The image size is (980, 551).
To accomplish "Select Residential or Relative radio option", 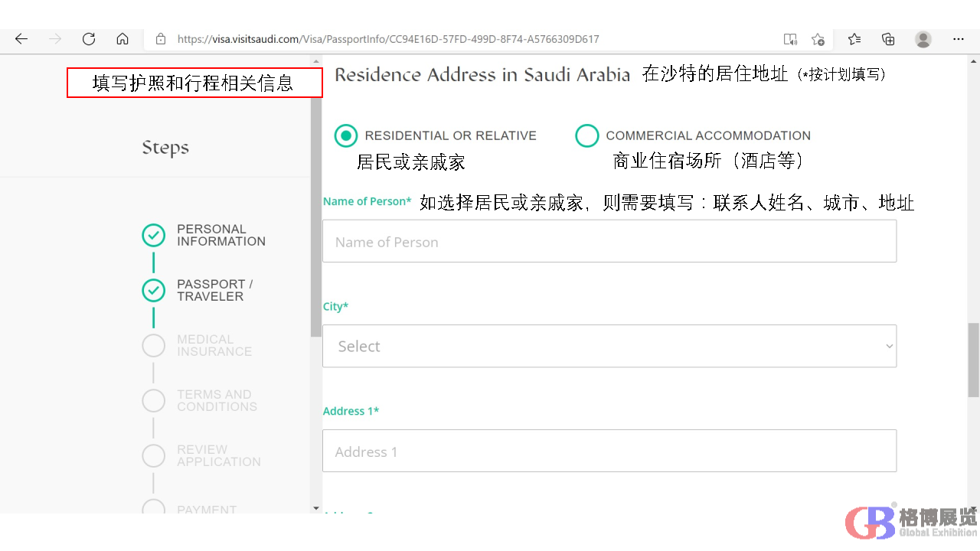I will pyautogui.click(x=346, y=135).
